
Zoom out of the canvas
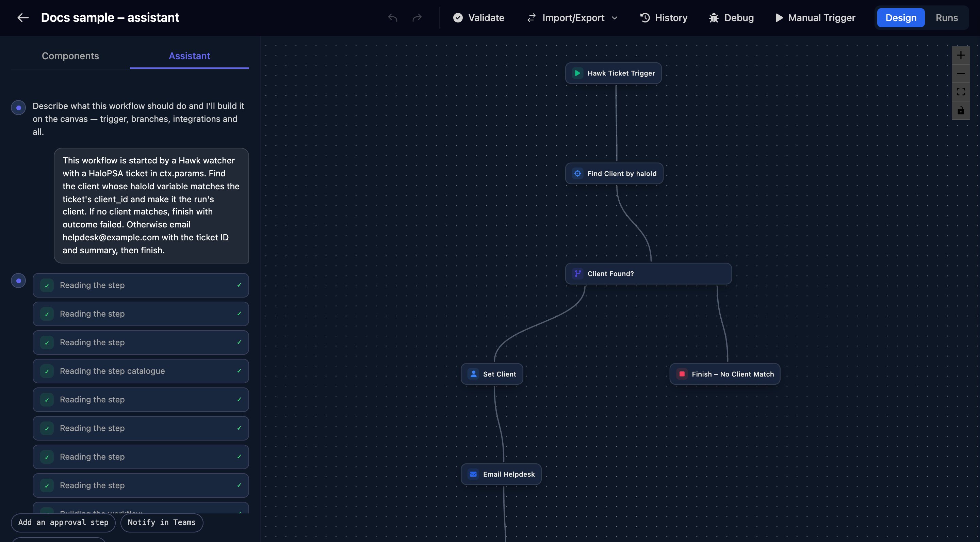[961, 74]
